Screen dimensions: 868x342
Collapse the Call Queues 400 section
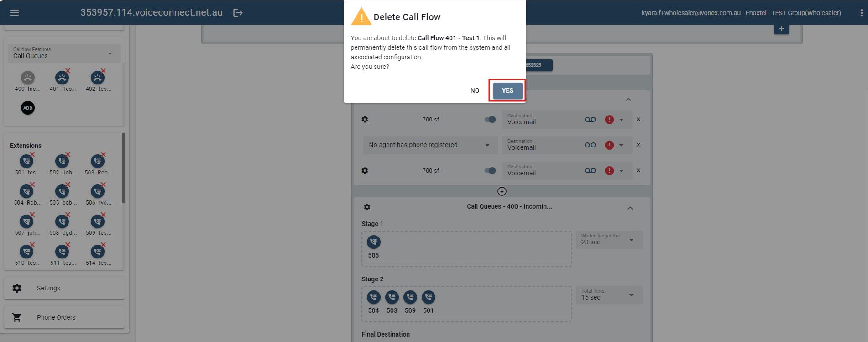630,208
